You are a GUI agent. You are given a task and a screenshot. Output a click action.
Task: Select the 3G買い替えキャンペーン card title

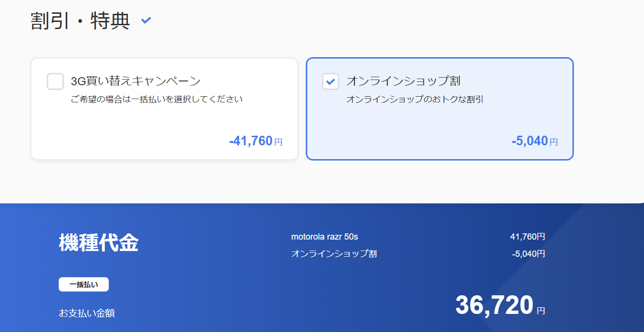pyautogui.click(x=135, y=81)
